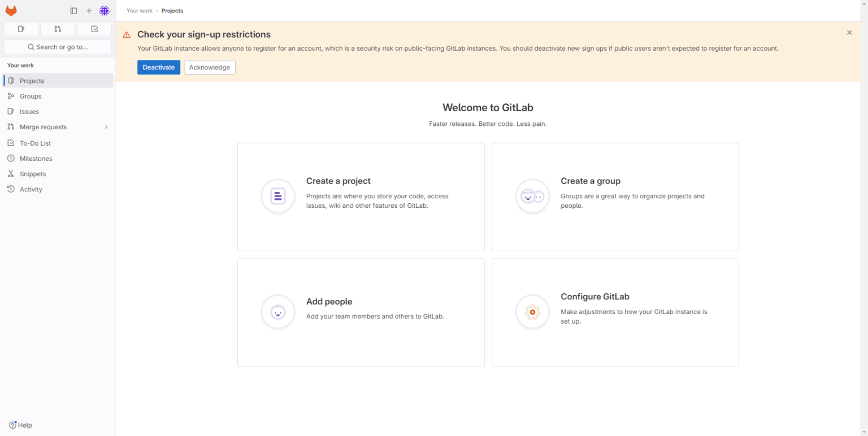
Task: Click the Check your sign-up restrictions title
Action: coord(204,34)
